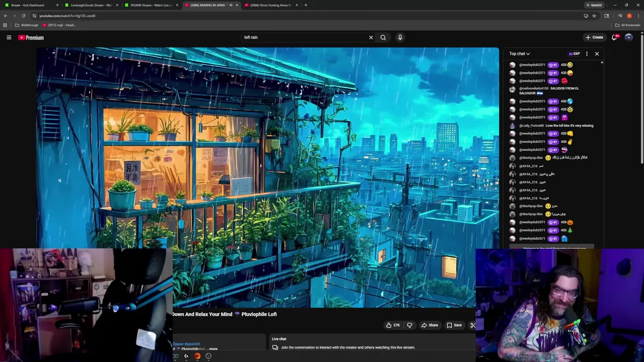Close the live chat panel

(597, 54)
